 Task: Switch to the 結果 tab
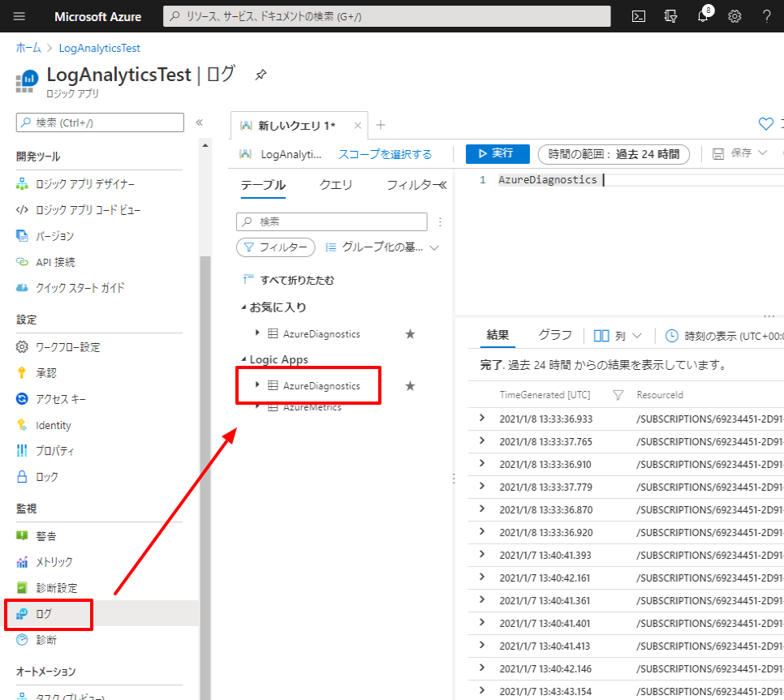pos(498,335)
